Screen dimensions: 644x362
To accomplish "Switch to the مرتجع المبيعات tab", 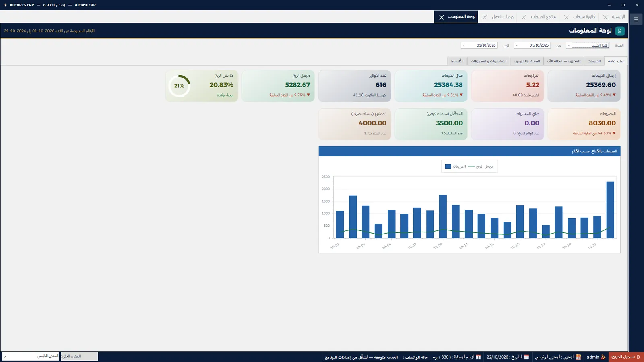I will [x=543, y=17].
